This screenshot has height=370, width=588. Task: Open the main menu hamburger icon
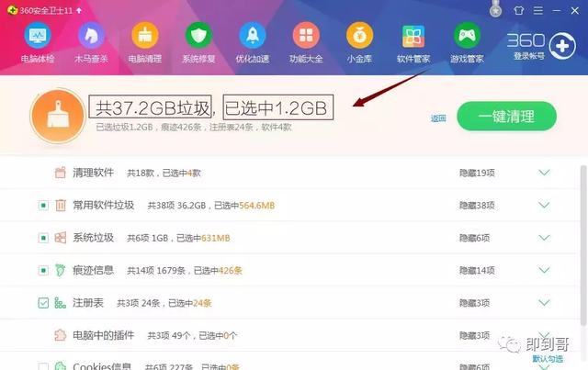click(538, 10)
